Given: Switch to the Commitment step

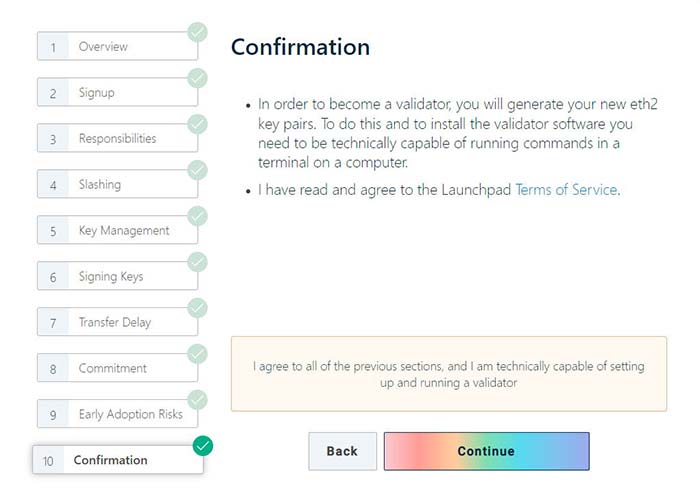Looking at the screenshot, I should pyautogui.click(x=117, y=369).
